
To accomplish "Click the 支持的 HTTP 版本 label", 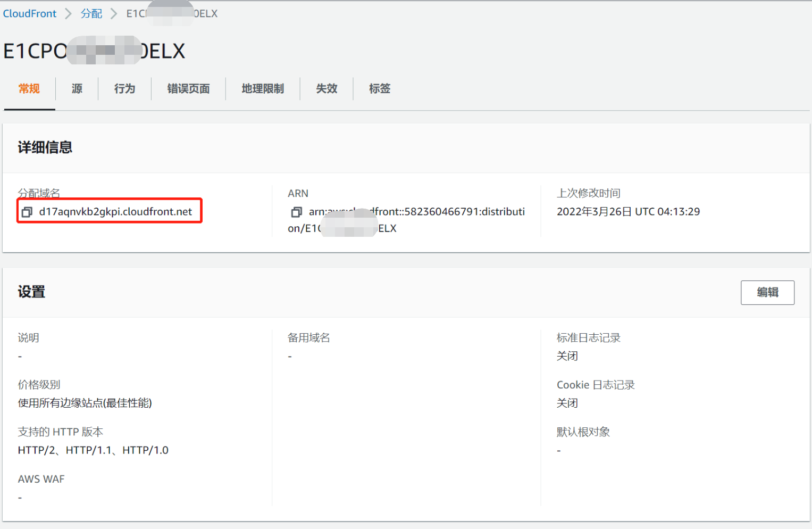I will pyautogui.click(x=61, y=432).
